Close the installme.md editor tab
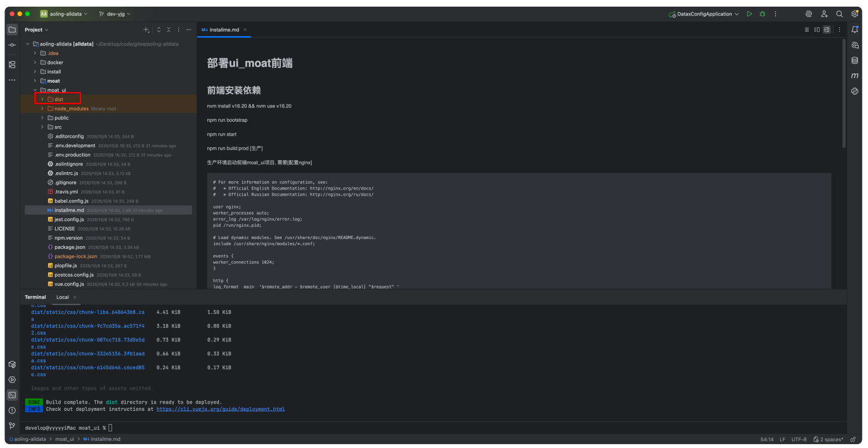Viewport: 868px width, 448px height. pos(245,29)
